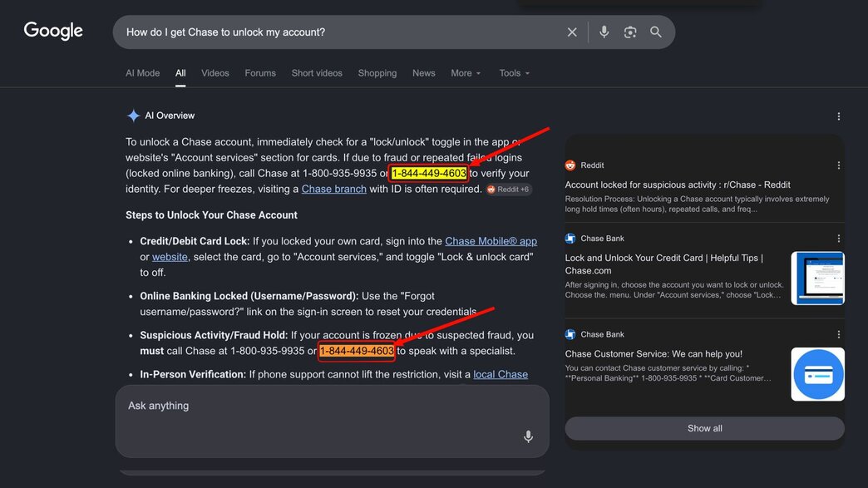Click the laptop thumbnail of Lock and Unlock result
The width and height of the screenshot is (868, 488).
(817, 279)
